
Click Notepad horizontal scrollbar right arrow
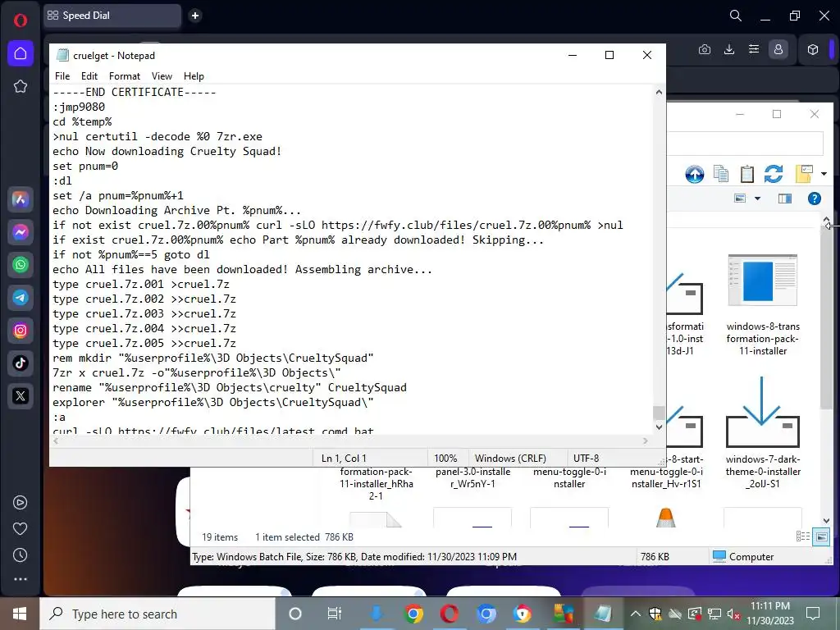646,441
